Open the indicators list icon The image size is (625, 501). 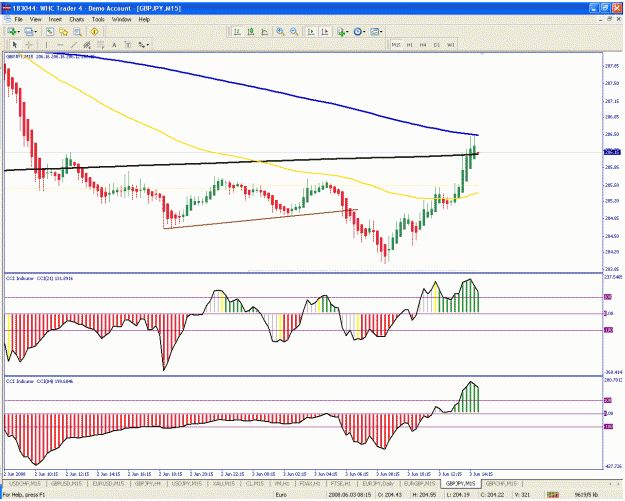pos(341,32)
